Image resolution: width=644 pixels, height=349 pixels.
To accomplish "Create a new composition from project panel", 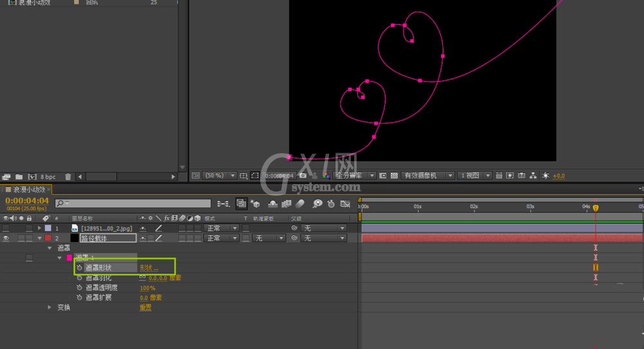I will (x=32, y=177).
